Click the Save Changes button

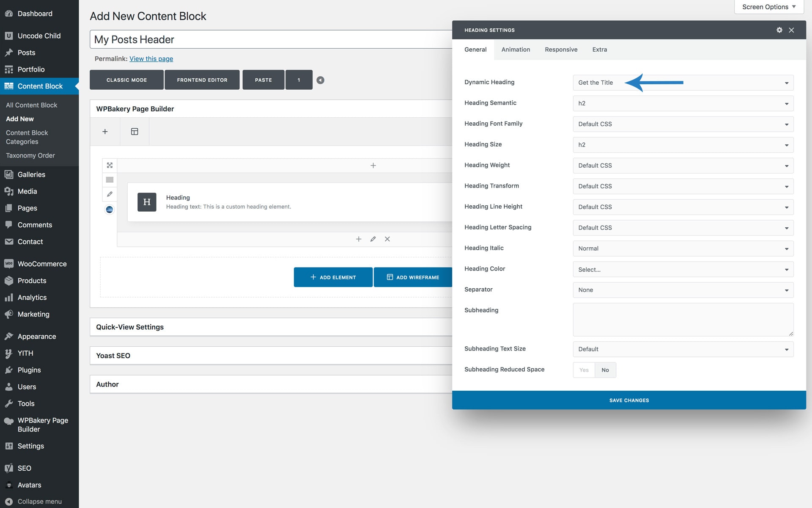(x=628, y=400)
